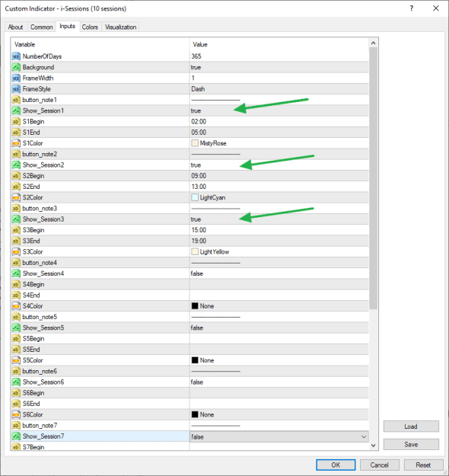Click the scrollbar down arrow
Viewport: 449px width, 476px height.
[x=374, y=446]
